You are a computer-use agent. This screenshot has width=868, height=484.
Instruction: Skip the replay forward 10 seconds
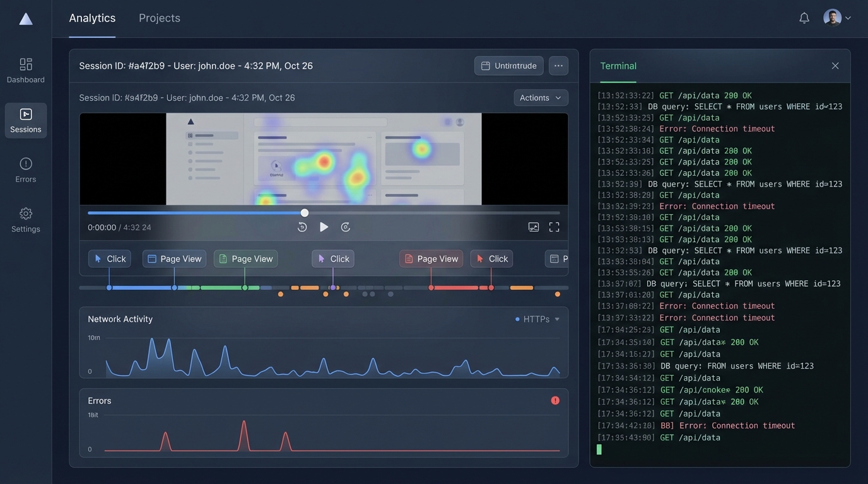[344, 226]
